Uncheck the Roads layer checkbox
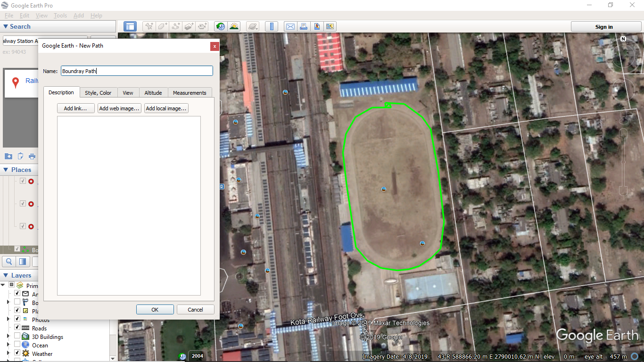This screenshot has width=644, height=362. pos(17,328)
